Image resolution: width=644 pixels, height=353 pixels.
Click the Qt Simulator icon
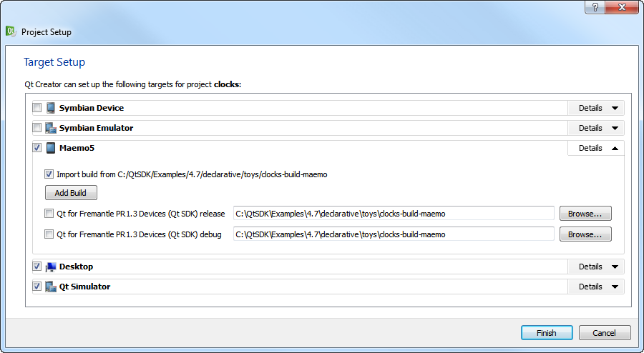tap(51, 287)
